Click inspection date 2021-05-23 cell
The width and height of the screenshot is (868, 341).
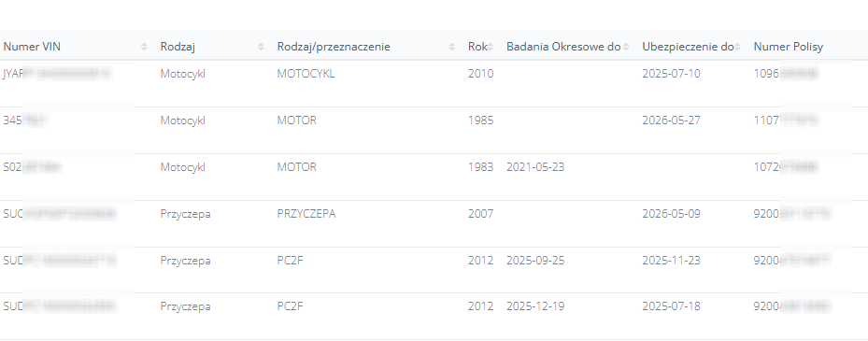point(535,167)
